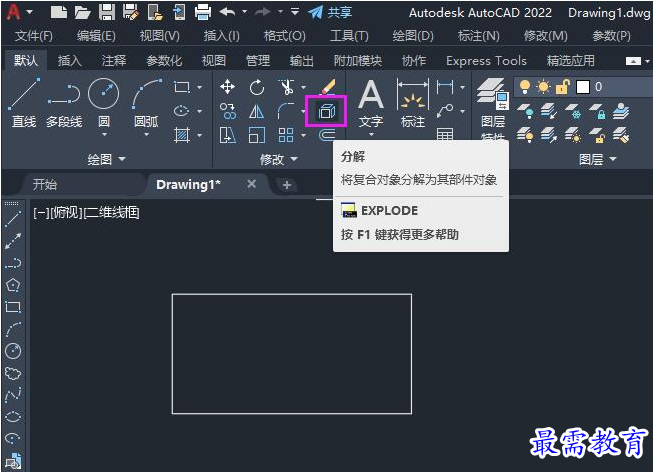Toggle layer 0 lock padlock icon
Screen dimensions: 654x474
[562, 87]
